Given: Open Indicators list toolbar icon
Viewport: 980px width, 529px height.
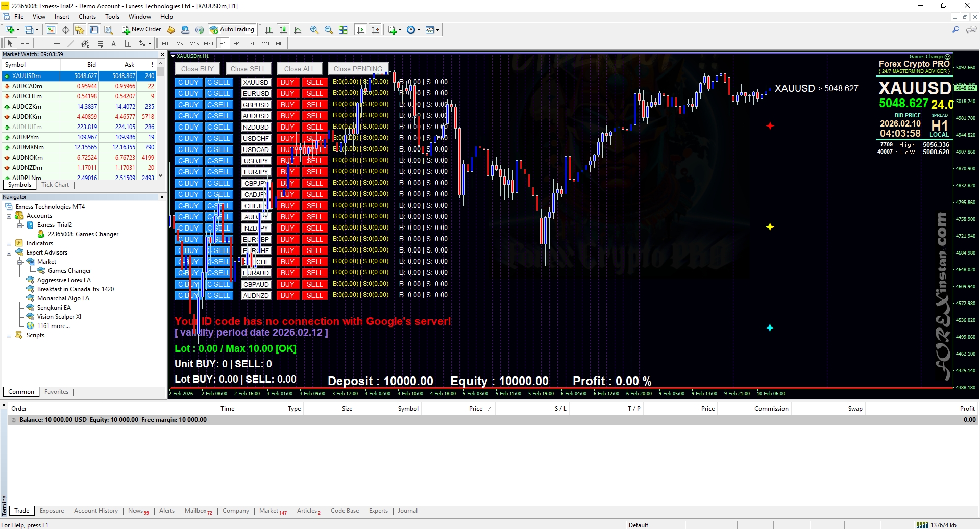Looking at the screenshot, I should (x=392, y=30).
